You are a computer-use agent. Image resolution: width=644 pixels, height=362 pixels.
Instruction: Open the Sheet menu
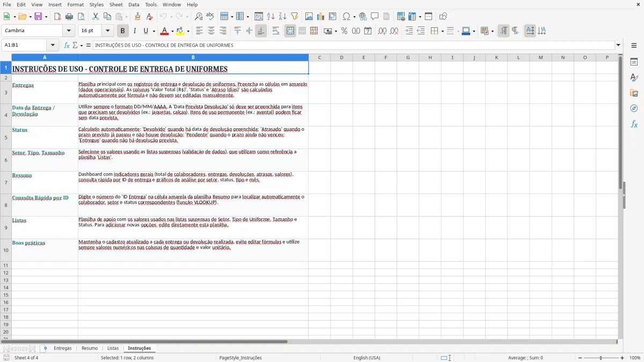(x=116, y=4)
